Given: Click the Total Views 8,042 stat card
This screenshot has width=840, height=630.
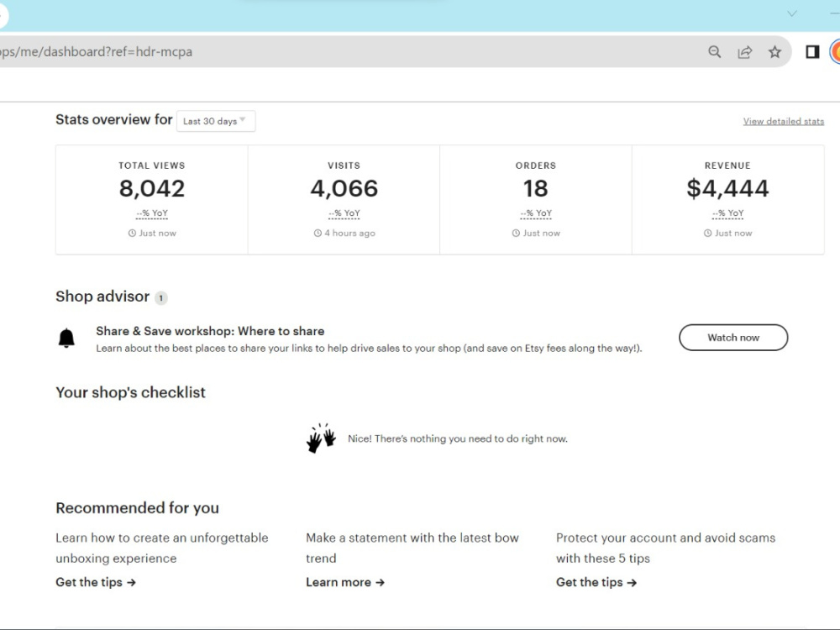Looking at the screenshot, I should (x=151, y=199).
